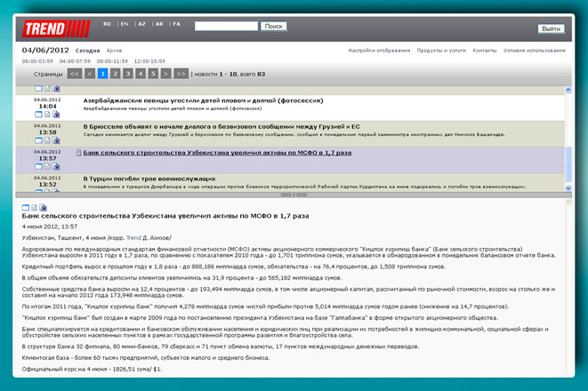The image size is (588, 391).
Task: Open Продукты и услуги
Action: (x=441, y=50)
